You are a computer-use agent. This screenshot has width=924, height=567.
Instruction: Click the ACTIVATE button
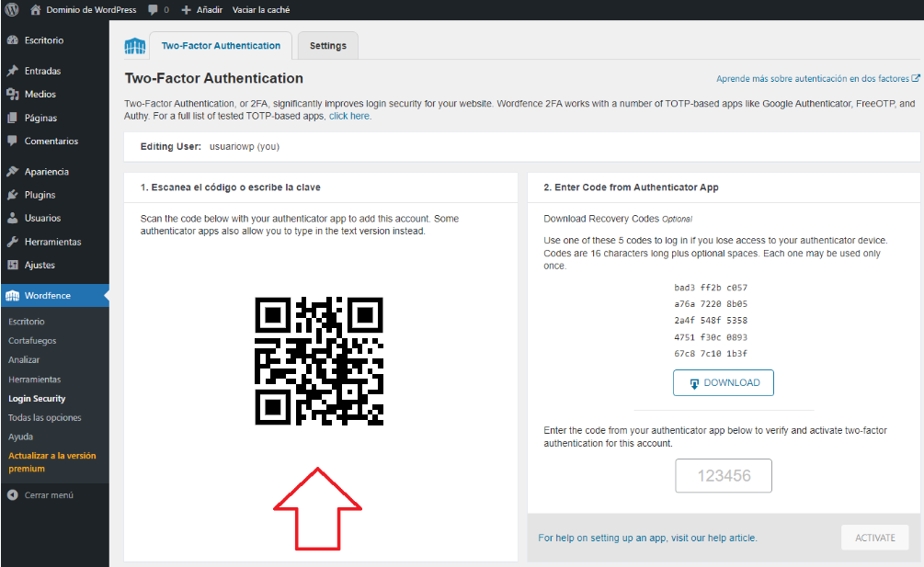pos(874,538)
